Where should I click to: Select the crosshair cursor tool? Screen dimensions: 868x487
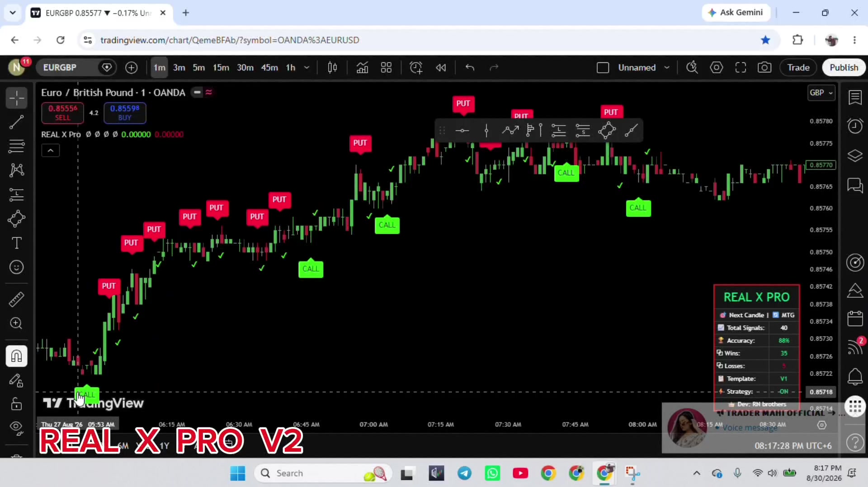pos(17,98)
